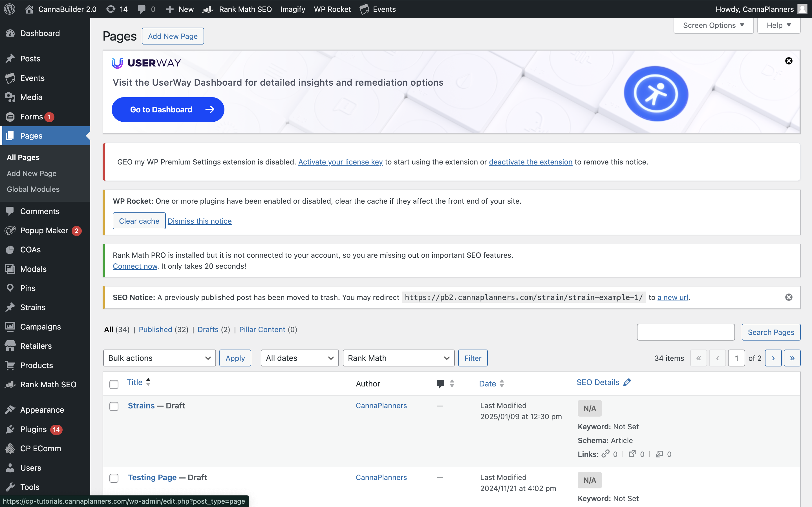Tick the checkbox for Strains draft page

(x=114, y=406)
